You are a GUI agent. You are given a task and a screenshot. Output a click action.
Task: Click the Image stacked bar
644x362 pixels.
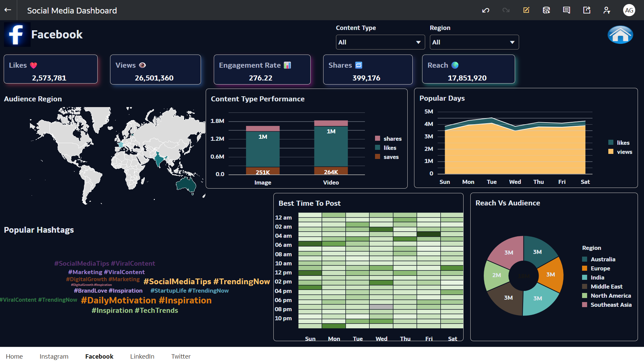tap(263, 150)
